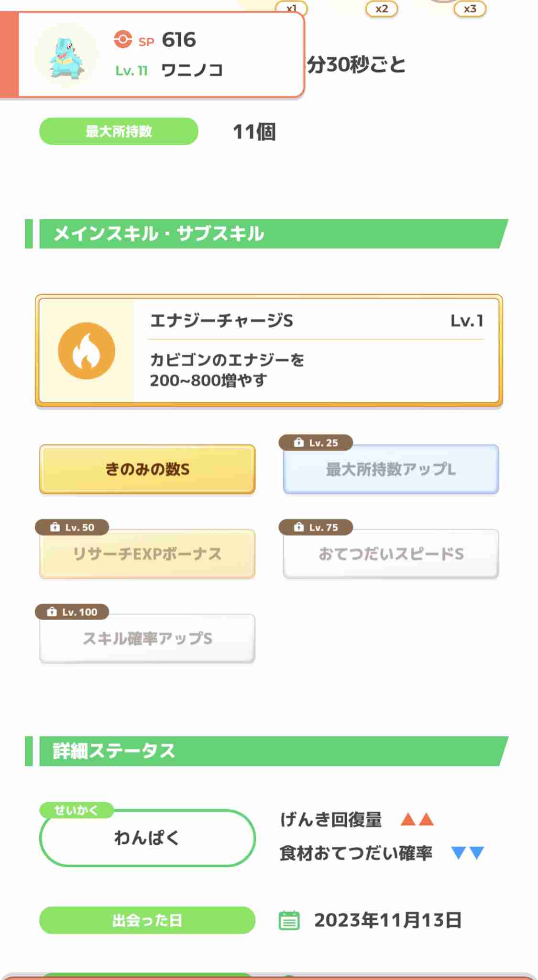Tap the x3 multiplier badge
The width and height of the screenshot is (538, 980).
pos(470,9)
